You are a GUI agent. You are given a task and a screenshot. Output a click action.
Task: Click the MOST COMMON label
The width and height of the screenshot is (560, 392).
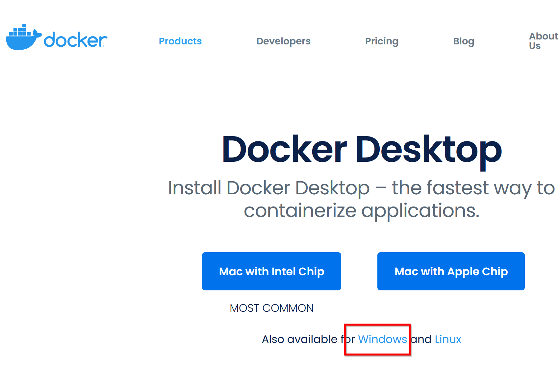pos(271,308)
